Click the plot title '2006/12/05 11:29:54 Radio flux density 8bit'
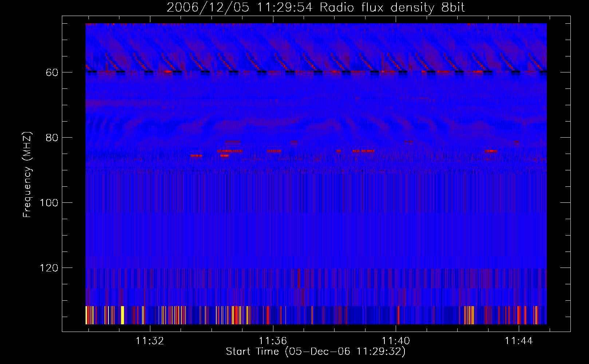This screenshot has width=589, height=364. pos(316,8)
